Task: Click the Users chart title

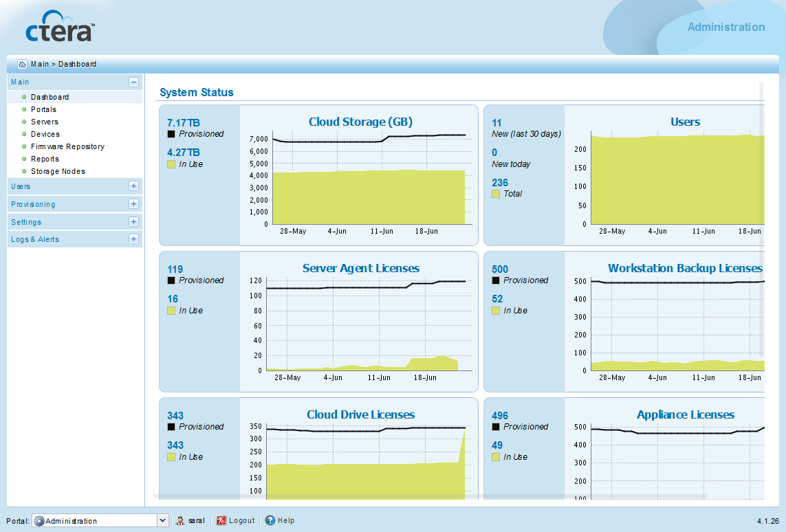Action: 685,122
